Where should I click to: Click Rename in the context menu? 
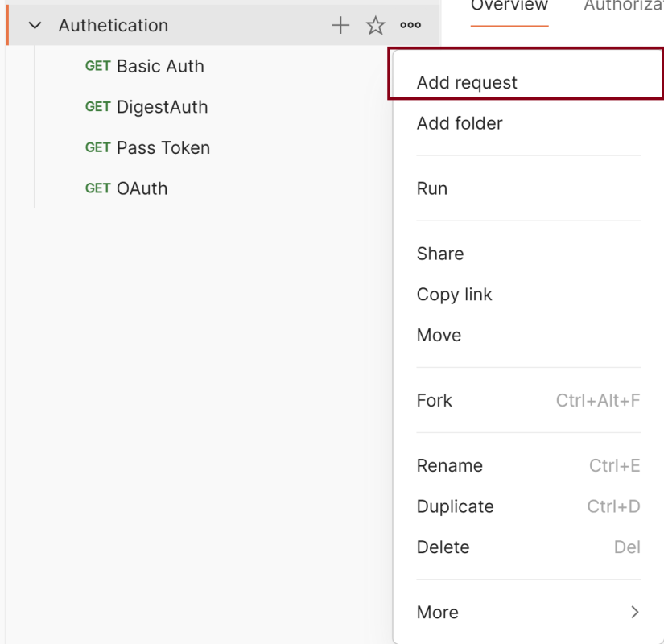tap(449, 465)
